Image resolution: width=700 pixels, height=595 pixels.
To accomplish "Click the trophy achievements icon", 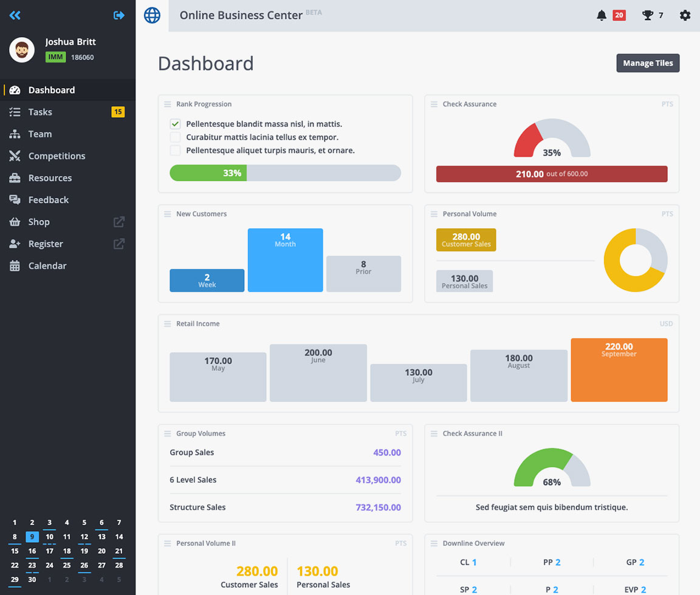I will point(648,15).
